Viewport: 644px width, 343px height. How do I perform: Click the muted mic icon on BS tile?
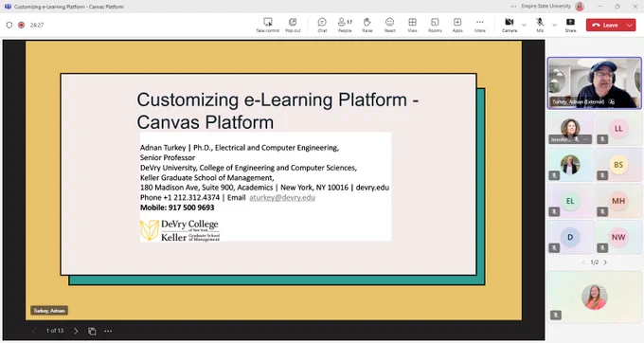pos(602,176)
